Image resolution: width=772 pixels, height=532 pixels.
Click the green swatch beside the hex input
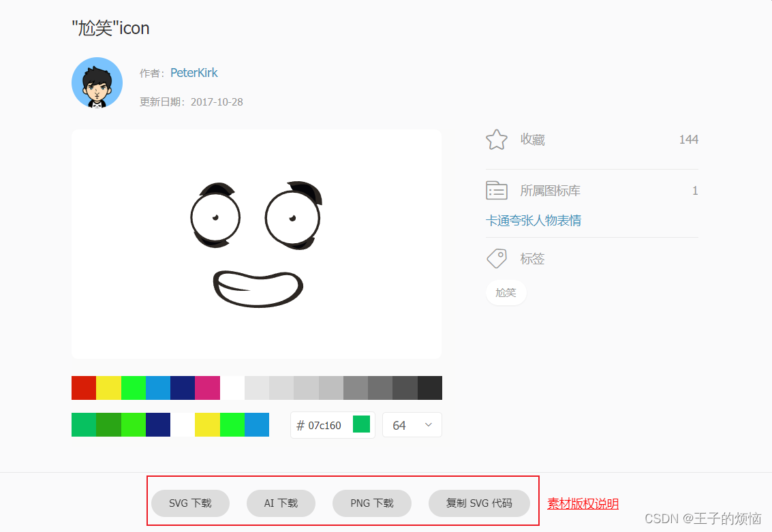pyautogui.click(x=361, y=424)
